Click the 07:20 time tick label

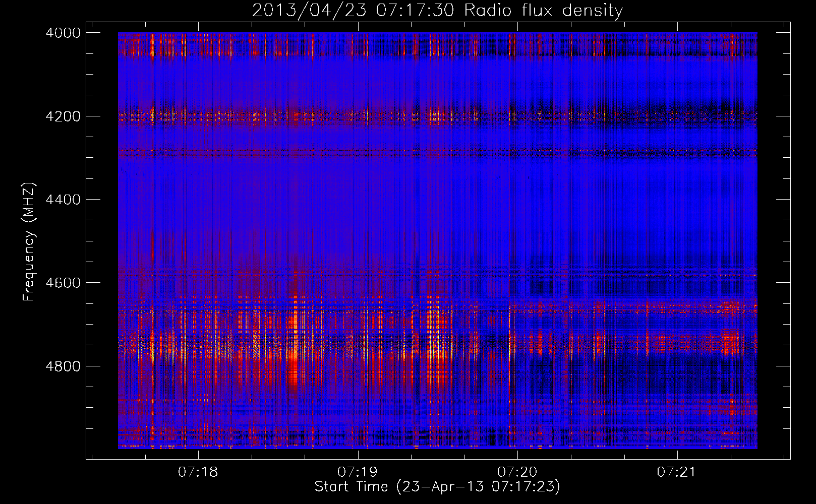[517, 472]
